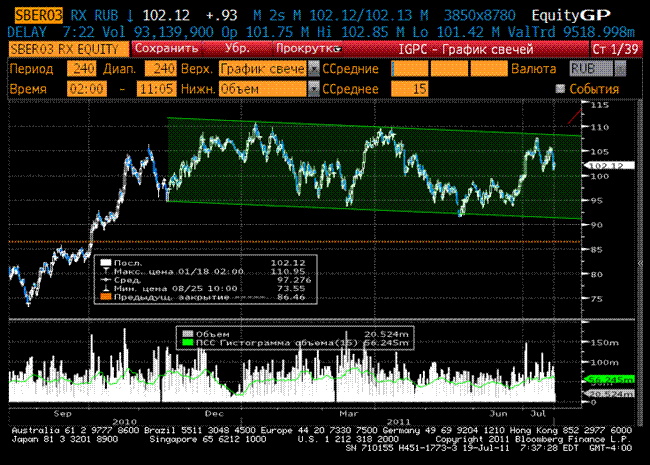Click the 3850x8780 size quote
The image size is (650, 465).
click(x=479, y=16)
